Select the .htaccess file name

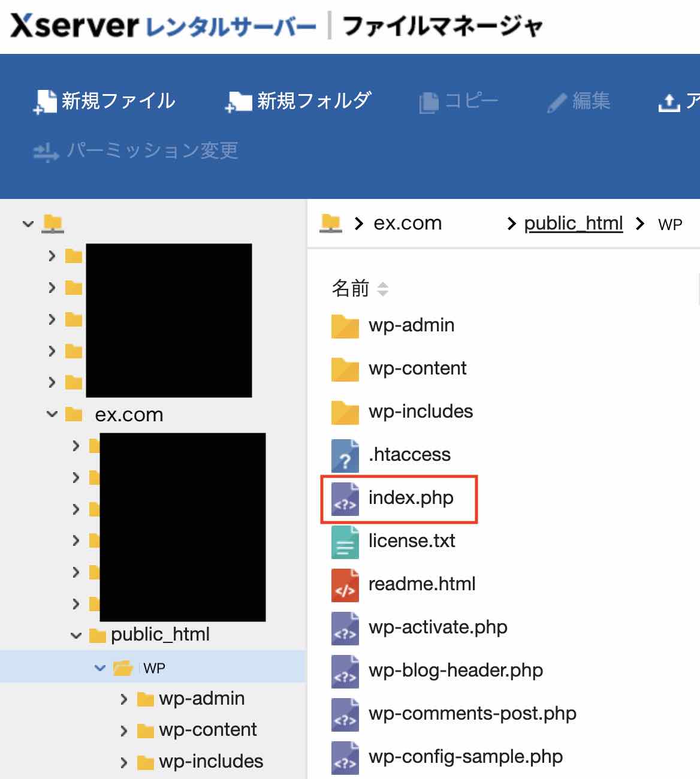pos(409,455)
